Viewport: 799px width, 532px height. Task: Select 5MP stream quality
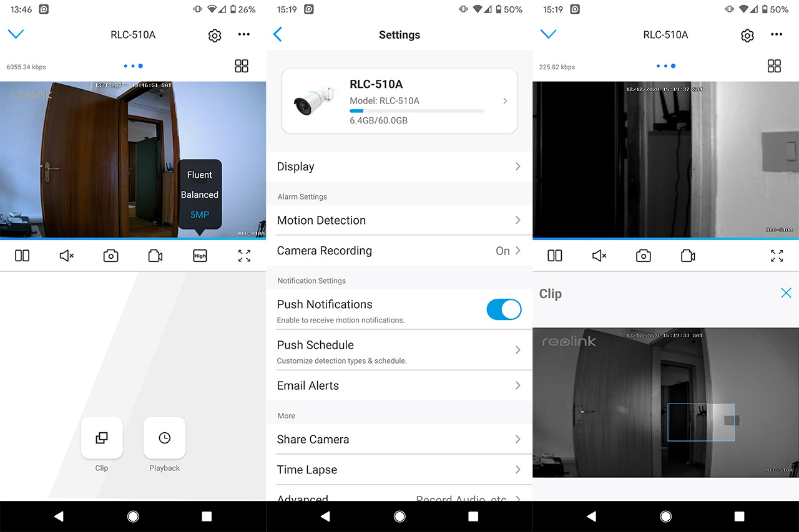coord(200,215)
